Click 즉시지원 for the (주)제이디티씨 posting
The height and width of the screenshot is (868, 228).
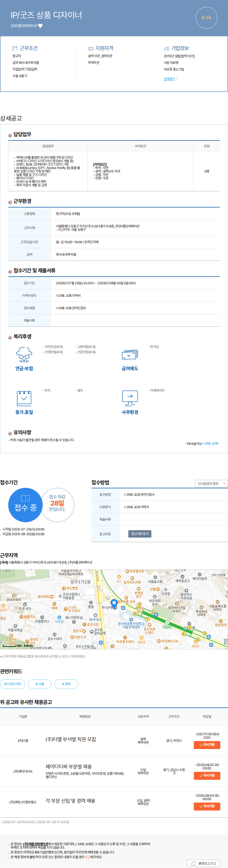[207, 775]
